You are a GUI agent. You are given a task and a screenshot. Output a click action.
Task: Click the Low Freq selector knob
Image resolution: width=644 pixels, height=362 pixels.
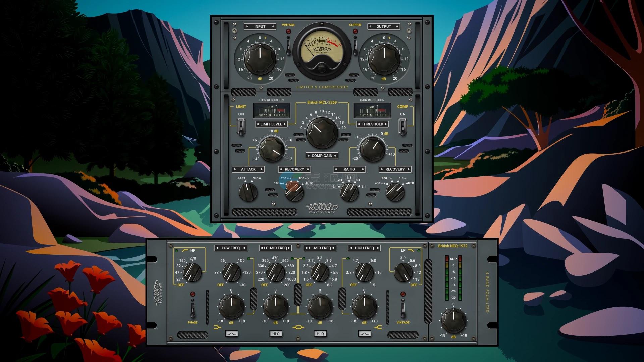[231, 272]
